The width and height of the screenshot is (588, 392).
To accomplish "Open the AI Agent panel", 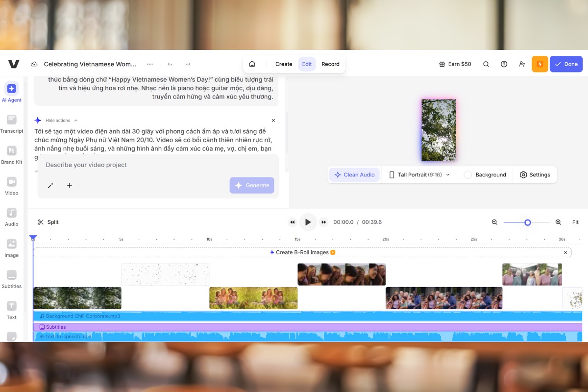I will (12, 92).
